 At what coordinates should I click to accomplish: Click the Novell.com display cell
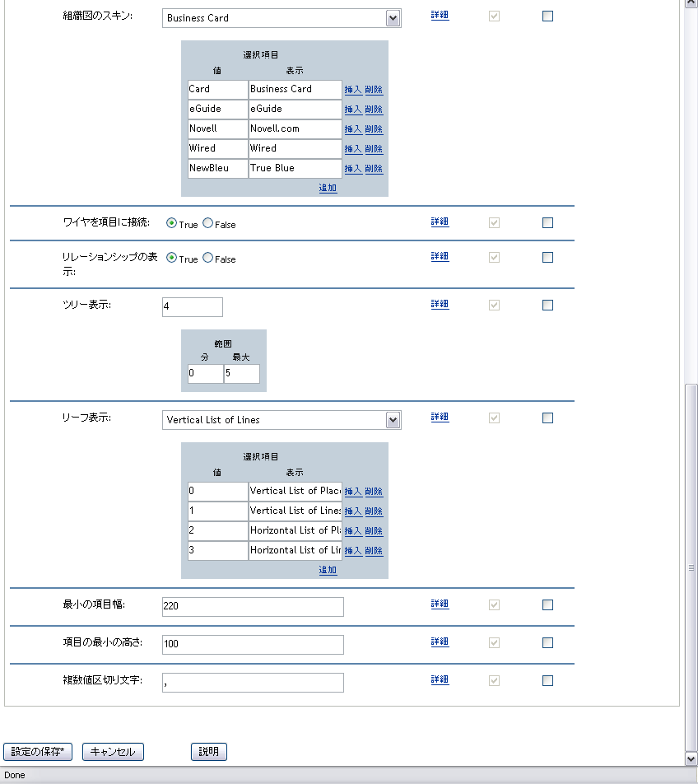click(x=295, y=129)
